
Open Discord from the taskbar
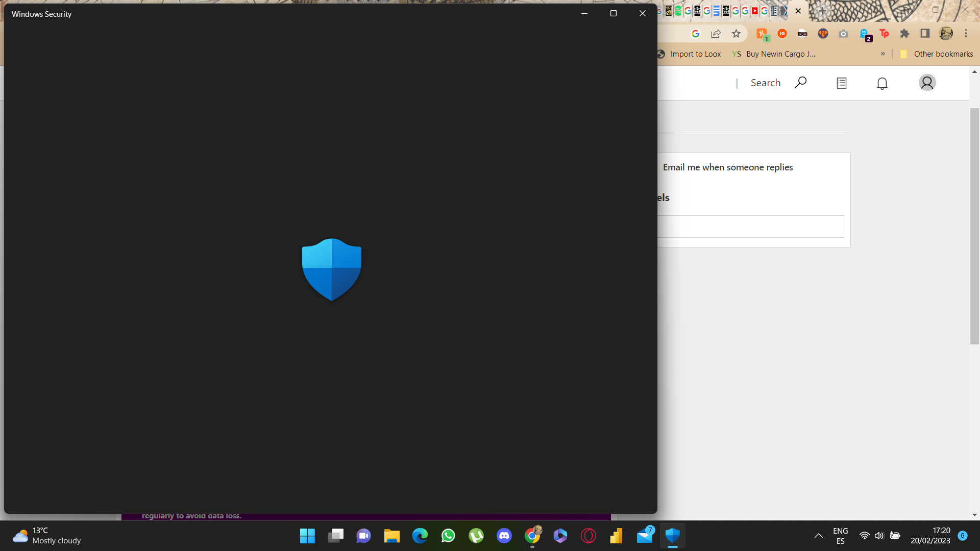point(504,536)
